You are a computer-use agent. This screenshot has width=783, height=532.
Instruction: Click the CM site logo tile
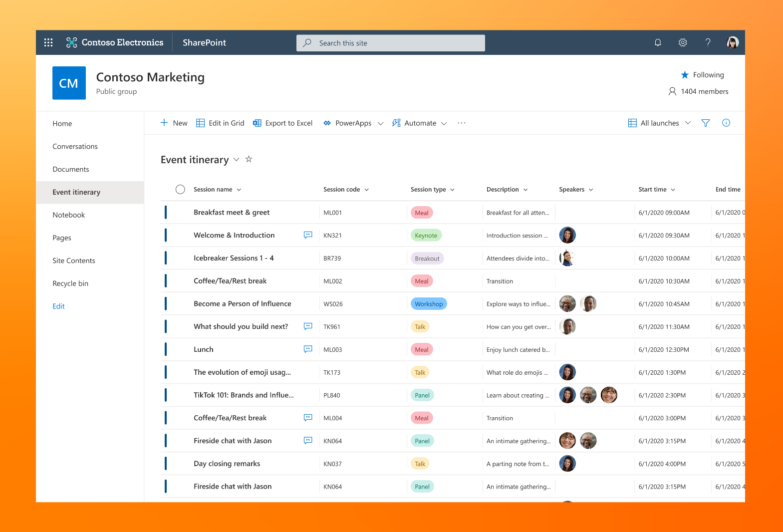pyautogui.click(x=69, y=83)
